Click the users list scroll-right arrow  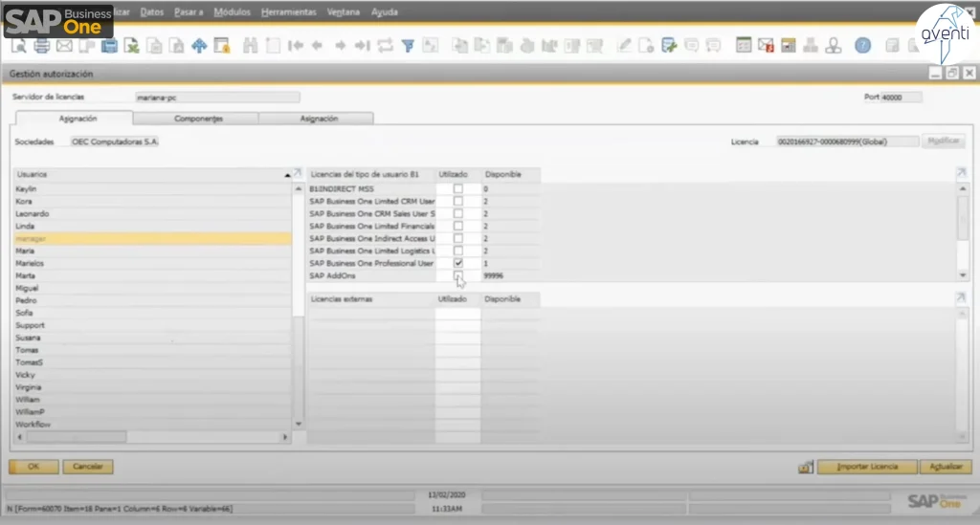pos(285,437)
